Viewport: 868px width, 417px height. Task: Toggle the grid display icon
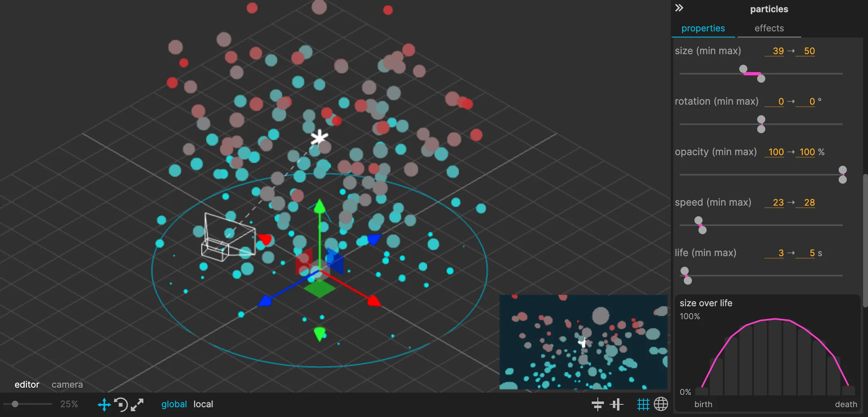click(x=643, y=404)
